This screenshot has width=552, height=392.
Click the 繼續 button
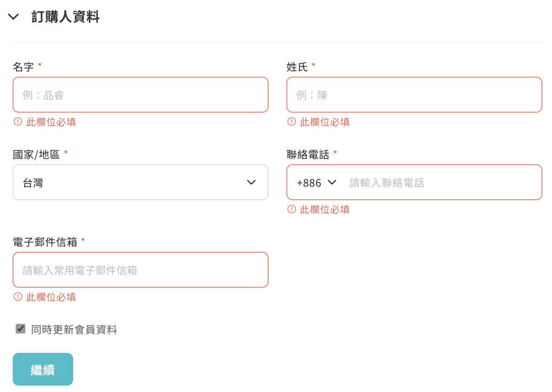pos(43,369)
